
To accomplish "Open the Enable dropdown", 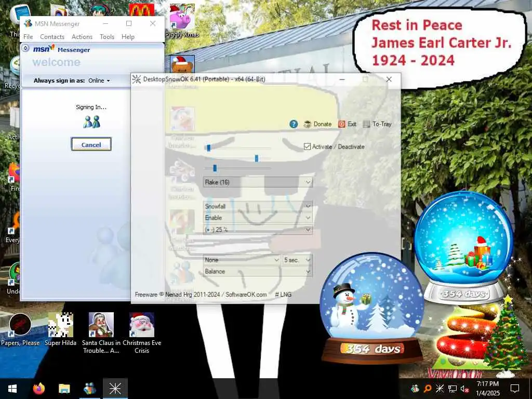I will (x=258, y=218).
